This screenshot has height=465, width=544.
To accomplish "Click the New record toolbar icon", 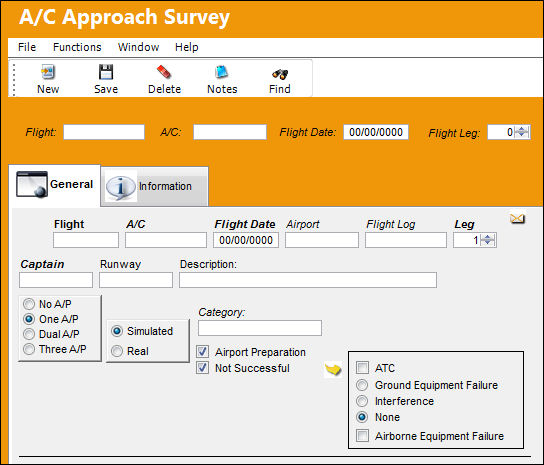I will click(x=48, y=72).
